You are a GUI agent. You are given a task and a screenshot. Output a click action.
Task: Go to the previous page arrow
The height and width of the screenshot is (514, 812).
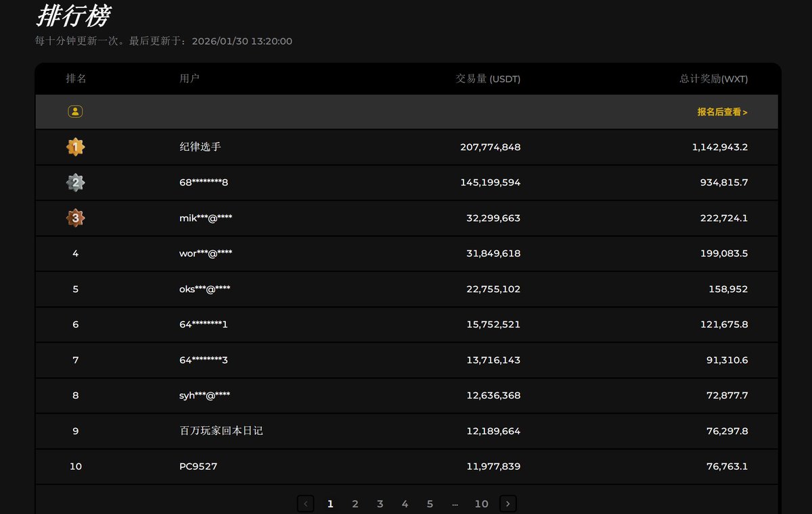[305, 504]
